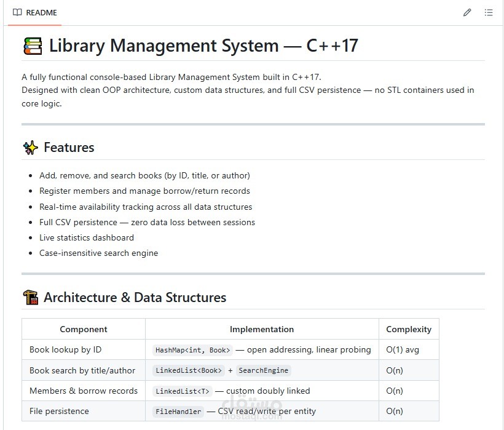The image size is (504, 430).
Task: Click the FileHandler code snippet
Action: point(178,412)
